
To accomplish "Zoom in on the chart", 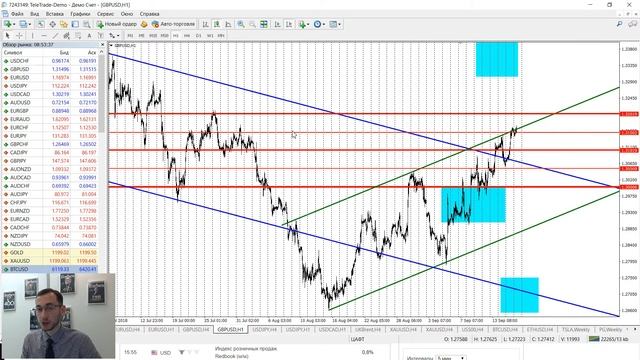I will tap(241, 24).
